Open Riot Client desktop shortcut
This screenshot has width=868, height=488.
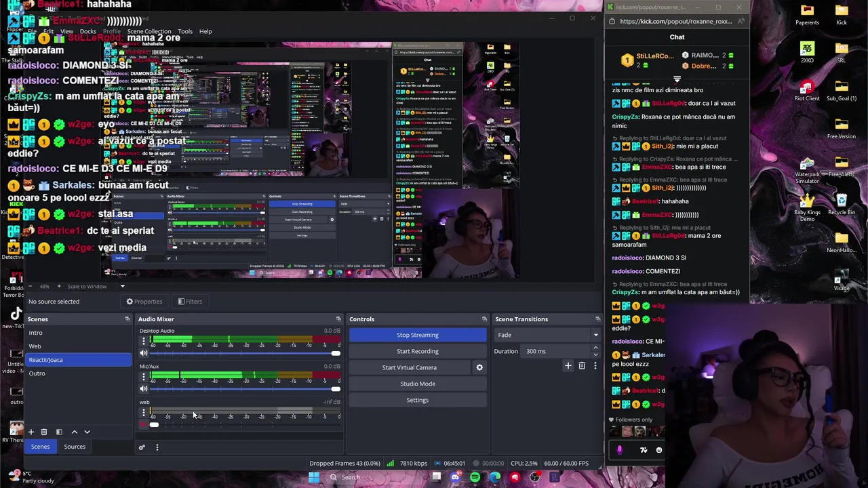click(807, 90)
